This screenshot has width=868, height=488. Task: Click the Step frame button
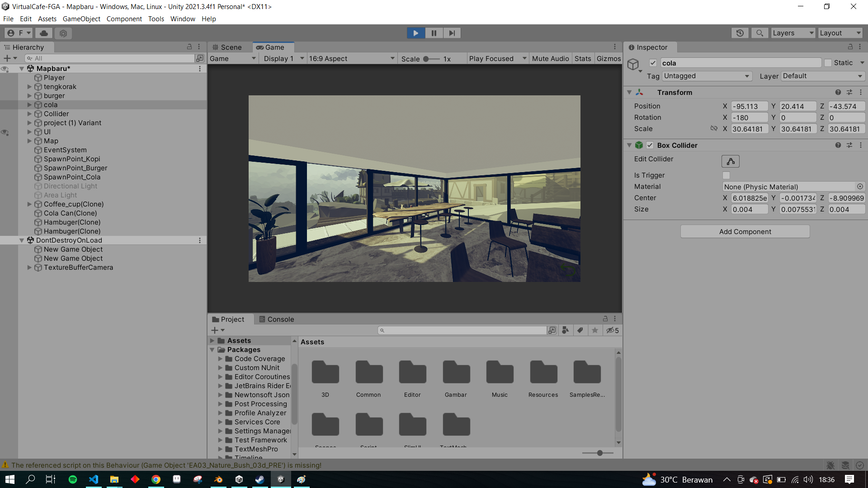pyautogui.click(x=452, y=33)
